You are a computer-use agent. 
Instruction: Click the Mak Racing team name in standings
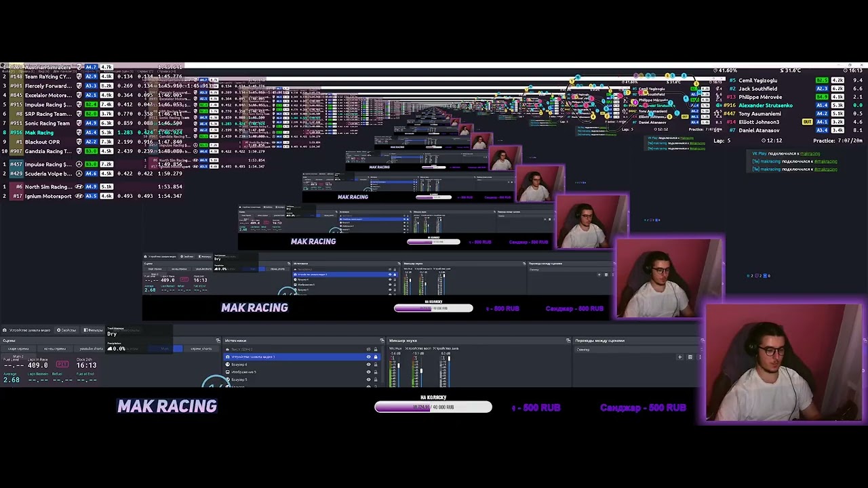click(x=39, y=133)
